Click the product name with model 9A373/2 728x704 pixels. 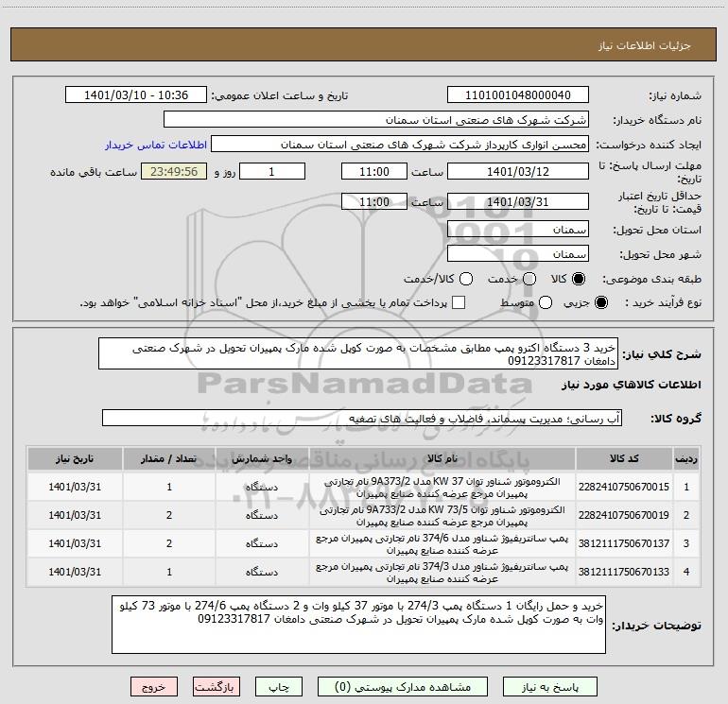pos(442,488)
